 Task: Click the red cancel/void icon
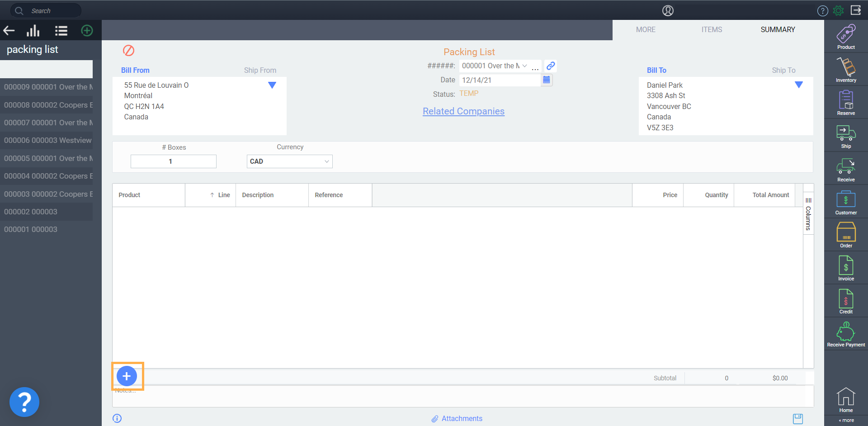point(128,50)
